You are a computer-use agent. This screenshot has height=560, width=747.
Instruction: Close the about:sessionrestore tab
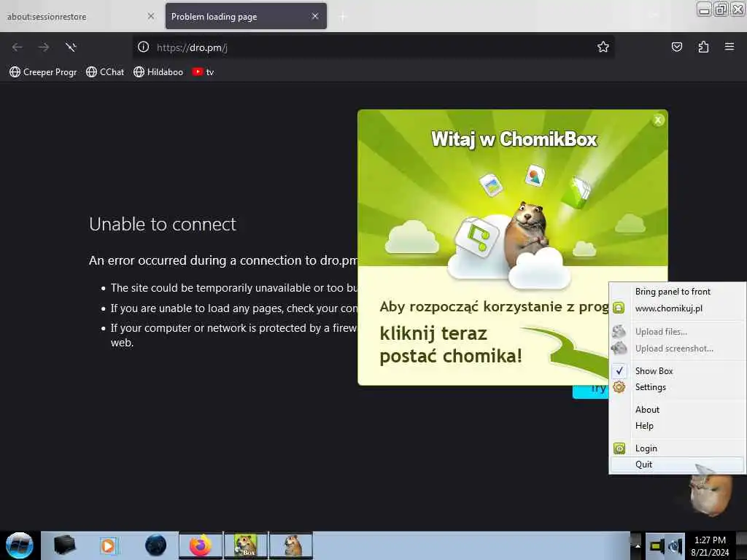click(150, 16)
